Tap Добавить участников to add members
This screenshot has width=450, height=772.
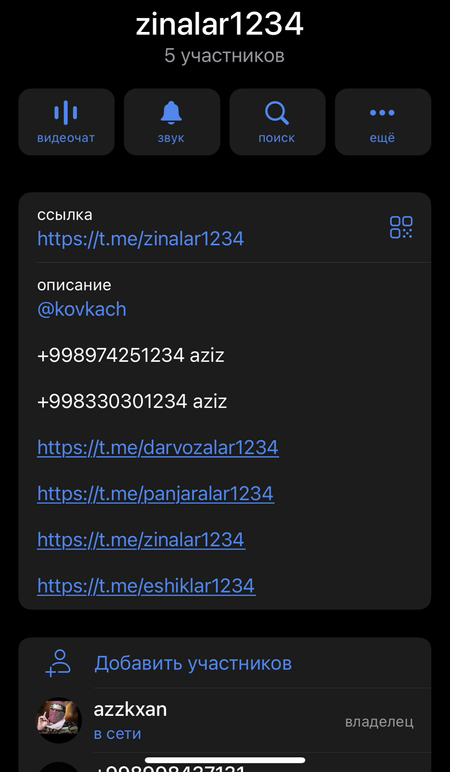[x=193, y=663]
